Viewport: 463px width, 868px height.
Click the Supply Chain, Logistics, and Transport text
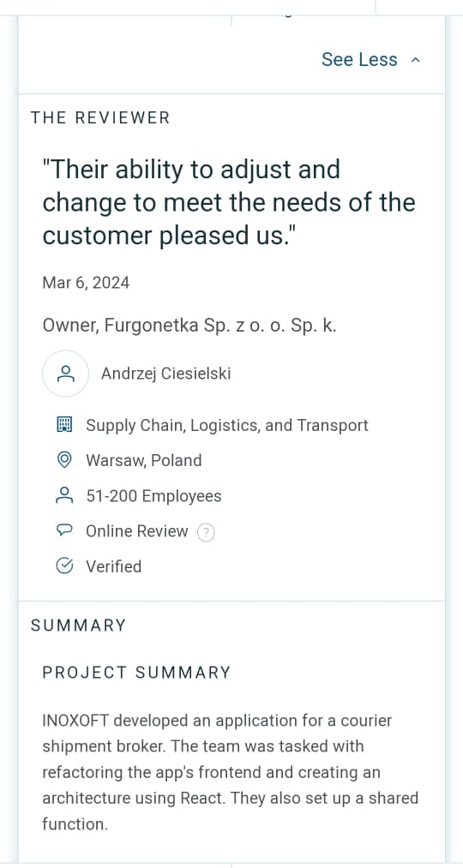coord(227,425)
